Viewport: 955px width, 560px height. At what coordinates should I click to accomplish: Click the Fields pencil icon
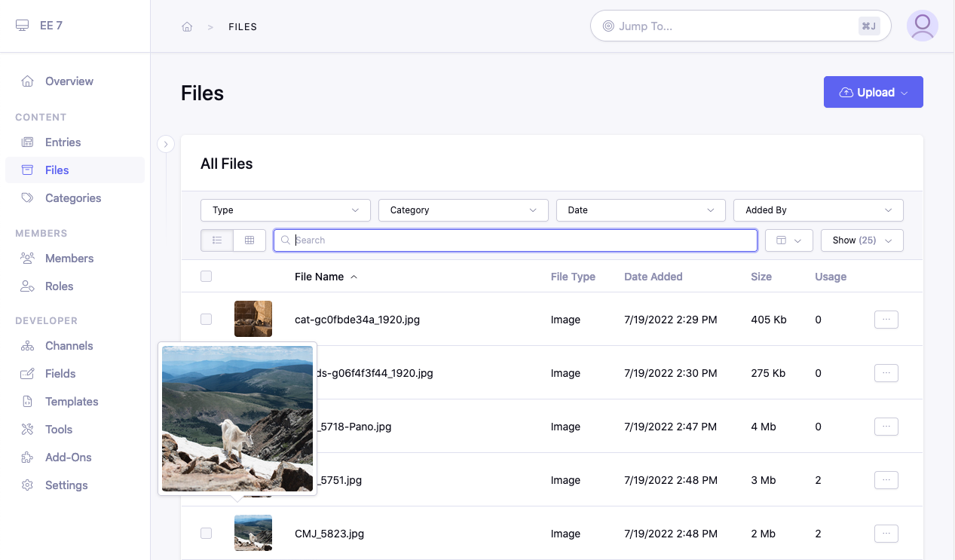[27, 374]
